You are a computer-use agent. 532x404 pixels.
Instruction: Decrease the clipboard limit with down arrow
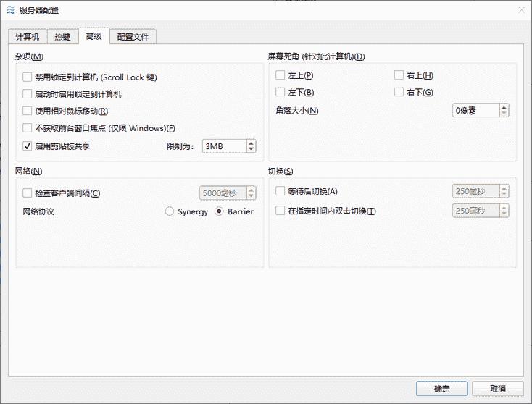pos(251,149)
